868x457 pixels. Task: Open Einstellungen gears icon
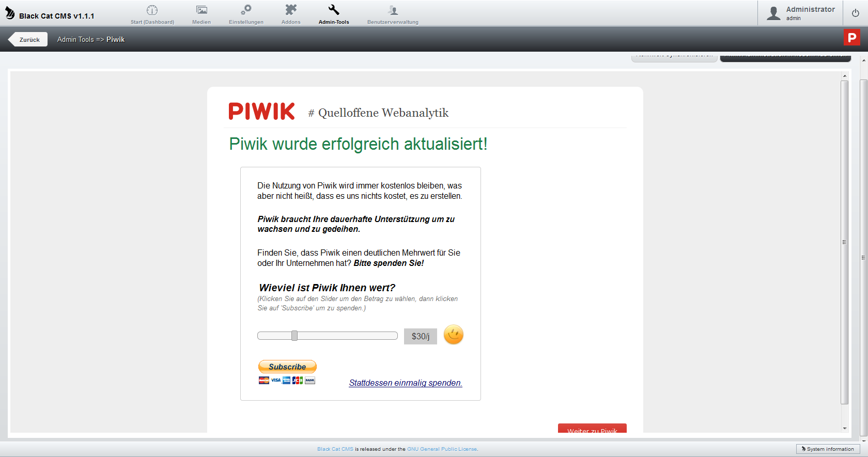(x=246, y=10)
